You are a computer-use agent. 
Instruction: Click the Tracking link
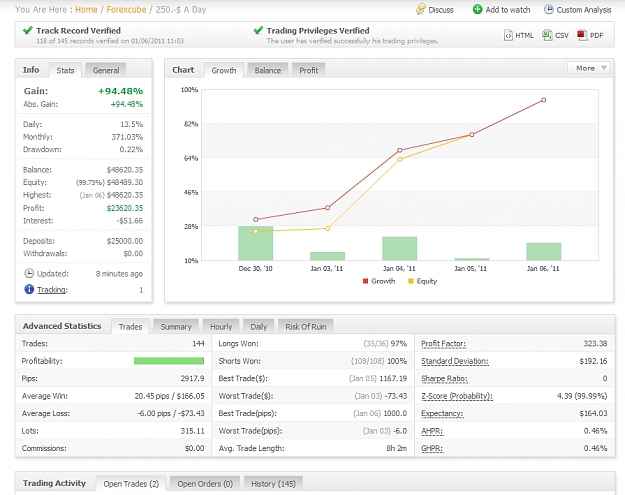(x=52, y=290)
